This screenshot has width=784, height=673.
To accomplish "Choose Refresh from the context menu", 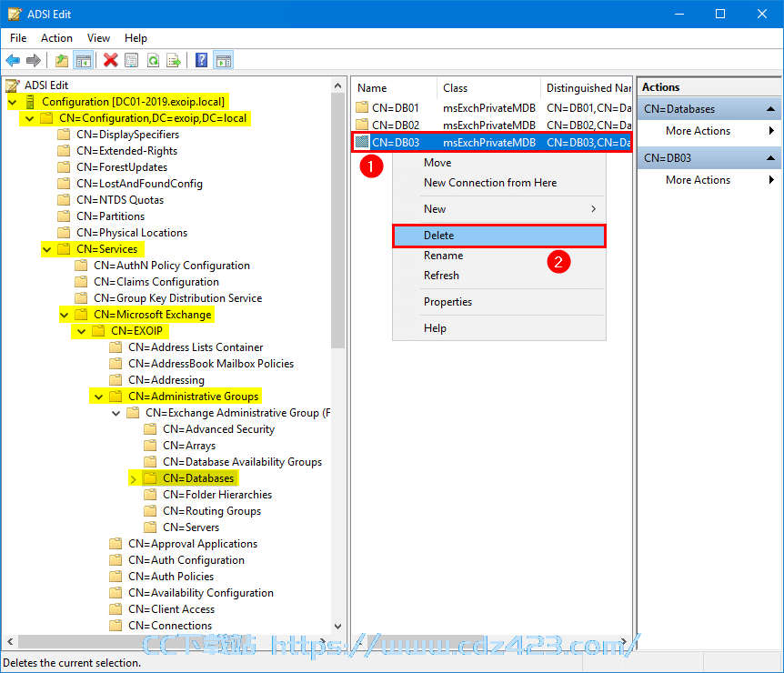I will 499,276.
